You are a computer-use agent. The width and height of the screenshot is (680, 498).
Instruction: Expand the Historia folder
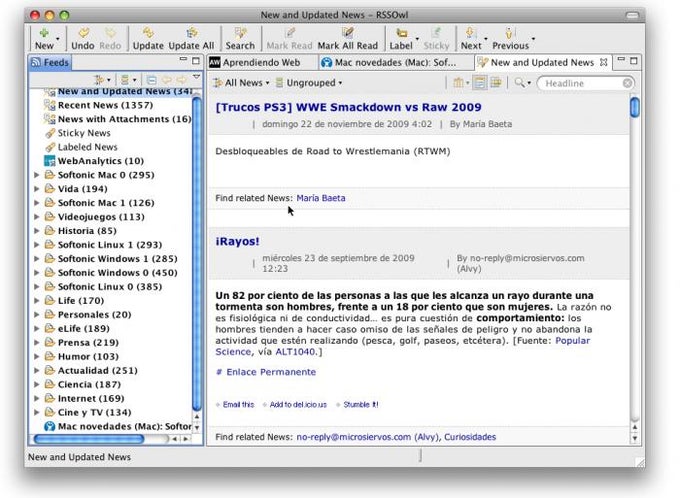pos(37,231)
